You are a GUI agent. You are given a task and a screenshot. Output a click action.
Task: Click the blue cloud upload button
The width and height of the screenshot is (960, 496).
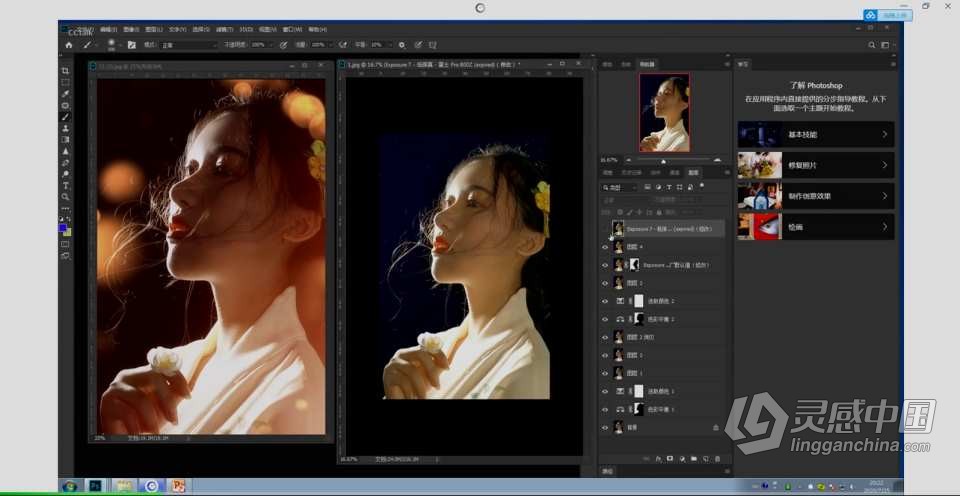[x=888, y=15]
